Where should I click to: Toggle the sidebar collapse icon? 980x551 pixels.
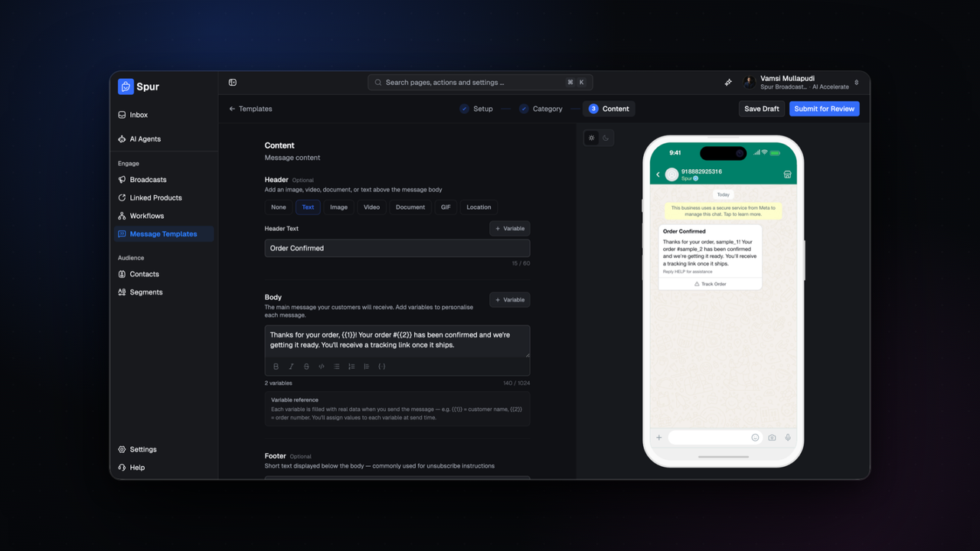click(233, 83)
